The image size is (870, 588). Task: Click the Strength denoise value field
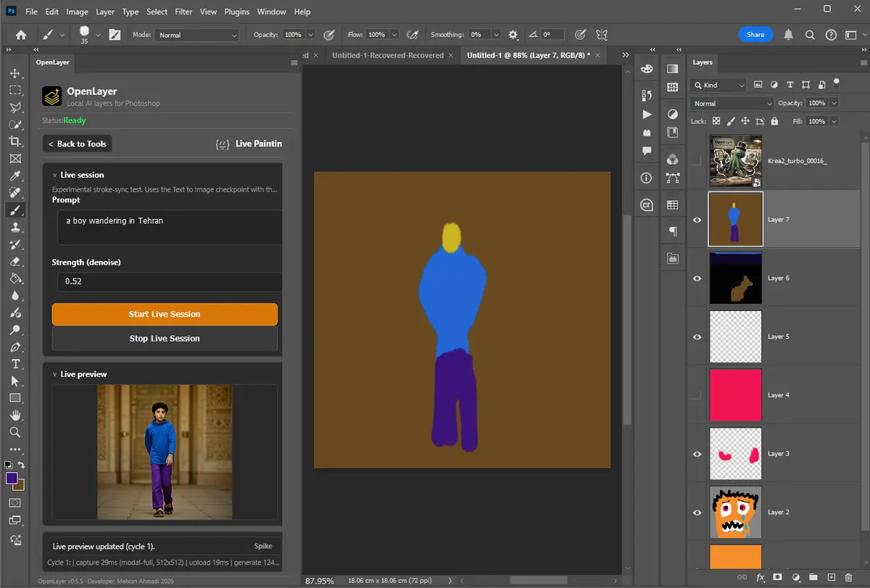pyautogui.click(x=169, y=281)
